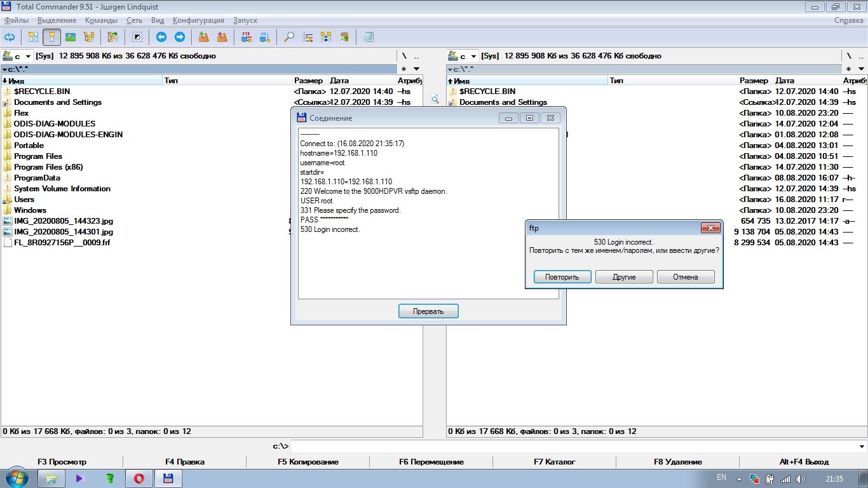Open the Справка menu
This screenshot has width=868, height=488.
click(x=848, y=20)
